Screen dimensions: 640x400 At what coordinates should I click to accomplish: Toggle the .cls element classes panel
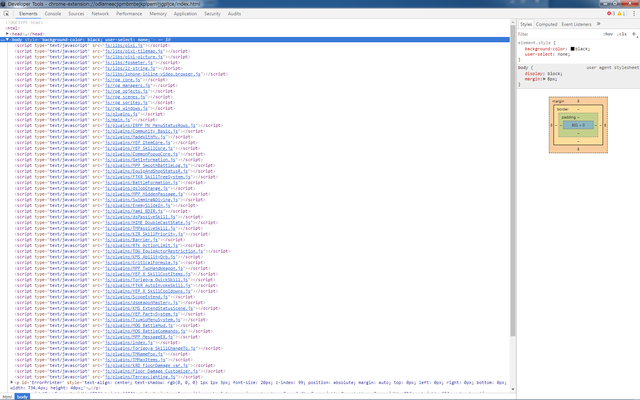point(622,34)
